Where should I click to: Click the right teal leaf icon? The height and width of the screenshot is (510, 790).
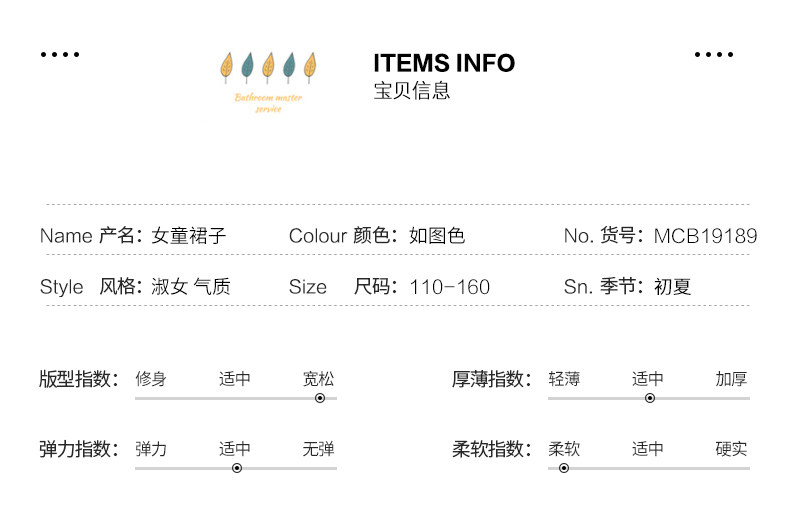pos(289,66)
